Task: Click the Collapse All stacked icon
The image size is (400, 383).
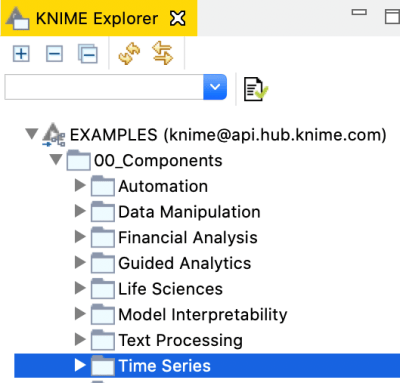Action: [88, 54]
